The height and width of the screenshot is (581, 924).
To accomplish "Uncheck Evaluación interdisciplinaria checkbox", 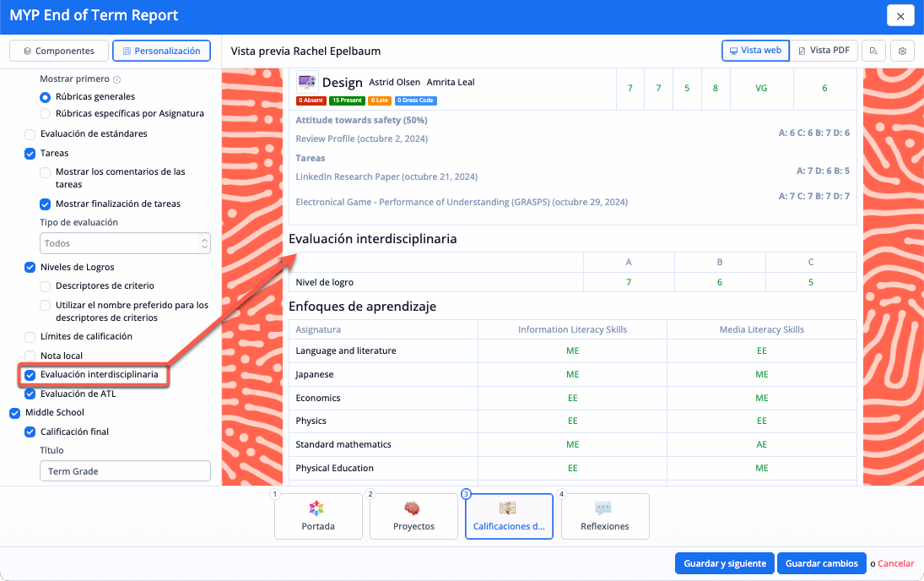I will (x=30, y=374).
